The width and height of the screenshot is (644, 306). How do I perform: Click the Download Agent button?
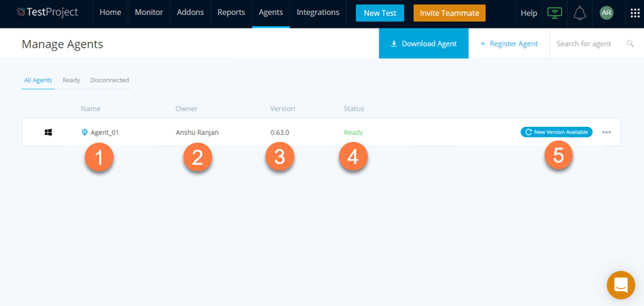423,44
